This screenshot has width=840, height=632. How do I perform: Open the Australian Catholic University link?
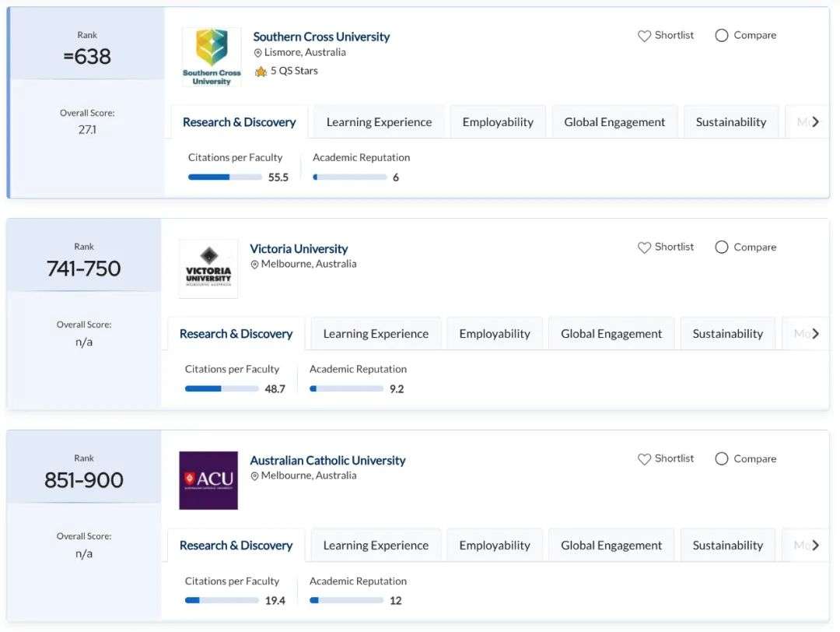327,461
